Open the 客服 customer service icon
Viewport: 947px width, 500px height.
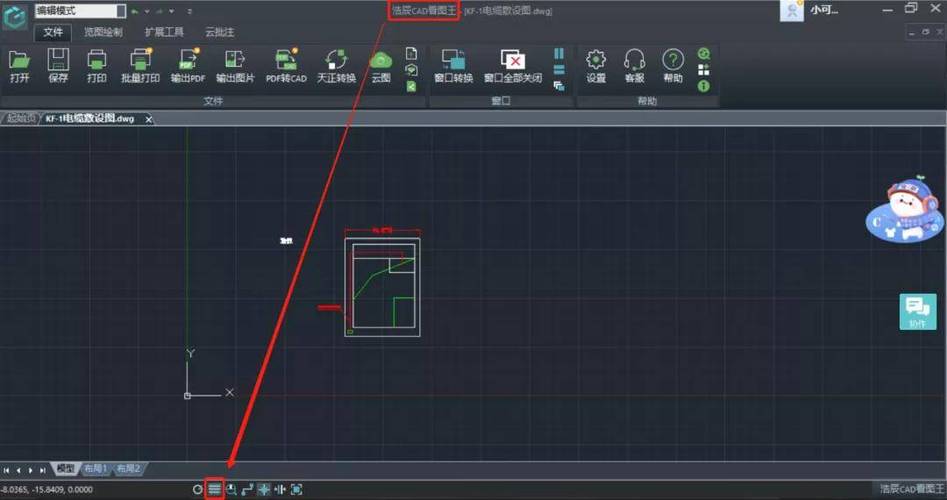634,66
